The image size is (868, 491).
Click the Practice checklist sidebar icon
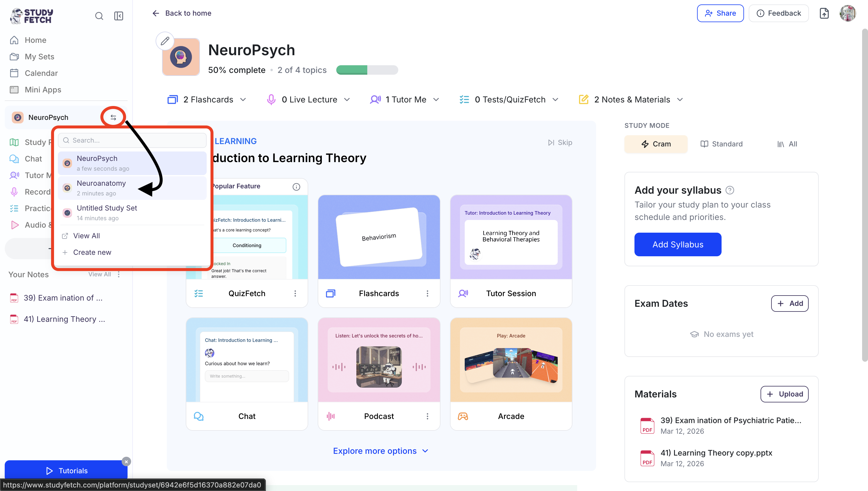click(14, 208)
